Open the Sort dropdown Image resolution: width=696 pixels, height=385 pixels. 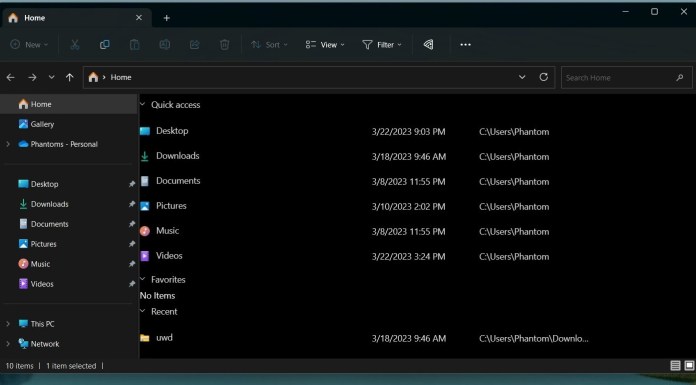(x=269, y=44)
